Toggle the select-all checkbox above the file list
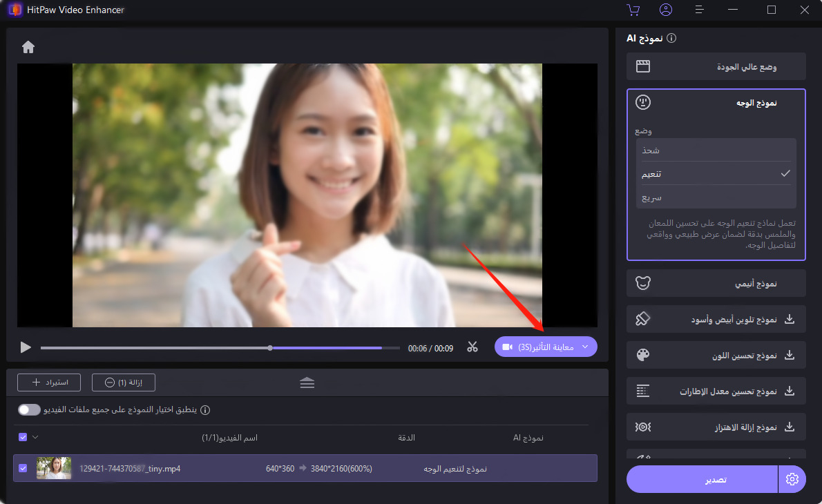This screenshot has width=822, height=504. pyautogui.click(x=23, y=437)
